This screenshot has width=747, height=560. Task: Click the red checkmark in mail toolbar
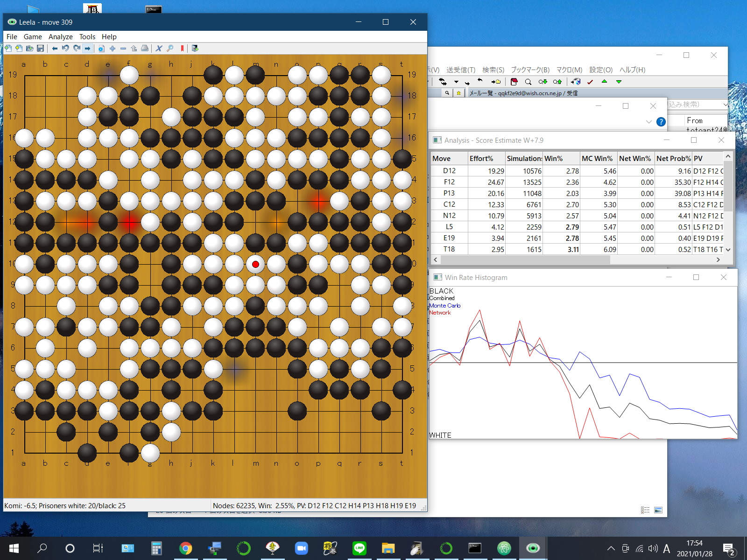click(x=590, y=82)
